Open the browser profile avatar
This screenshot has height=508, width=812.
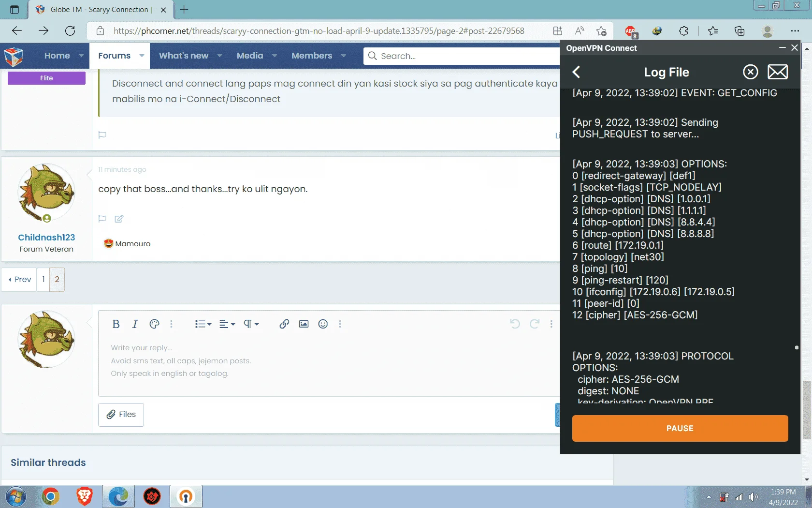pos(767,31)
